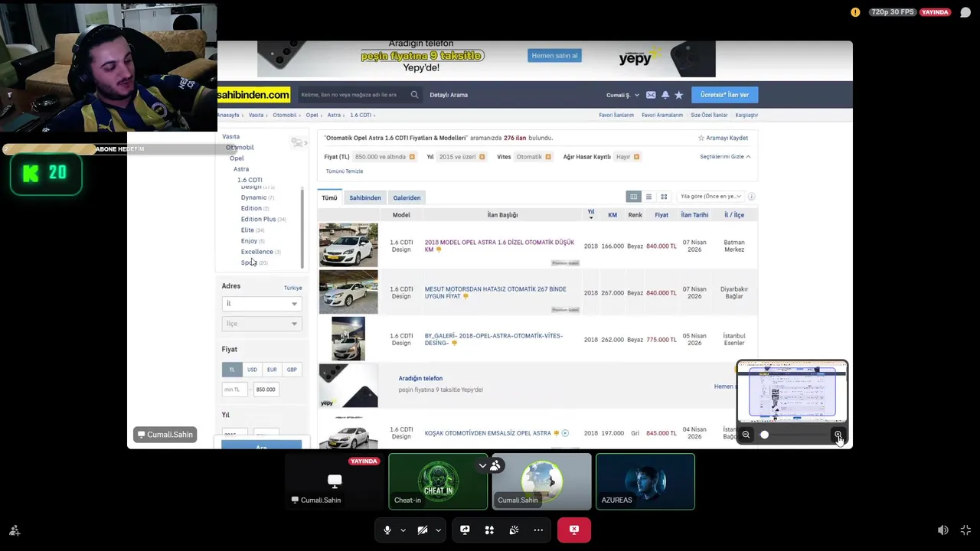The image size is (980, 551).
Task: Click the Ücretsiz İlan Ver button
Action: coord(724,95)
